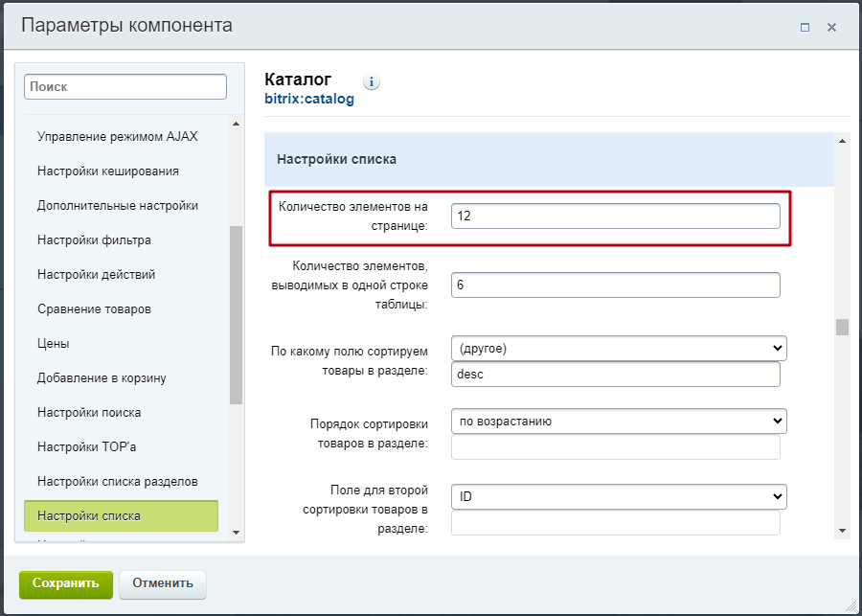Select Цены in the sidebar

click(x=54, y=344)
